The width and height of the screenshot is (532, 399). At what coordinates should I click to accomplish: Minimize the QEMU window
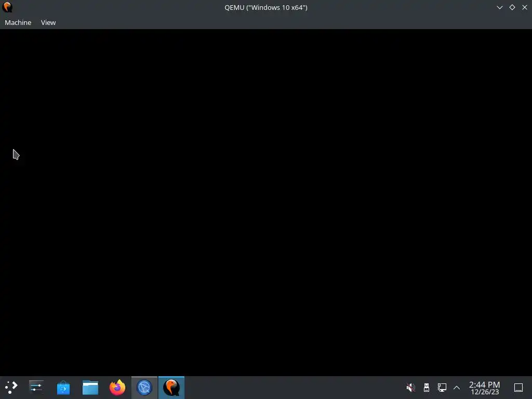tap(499, 7)
